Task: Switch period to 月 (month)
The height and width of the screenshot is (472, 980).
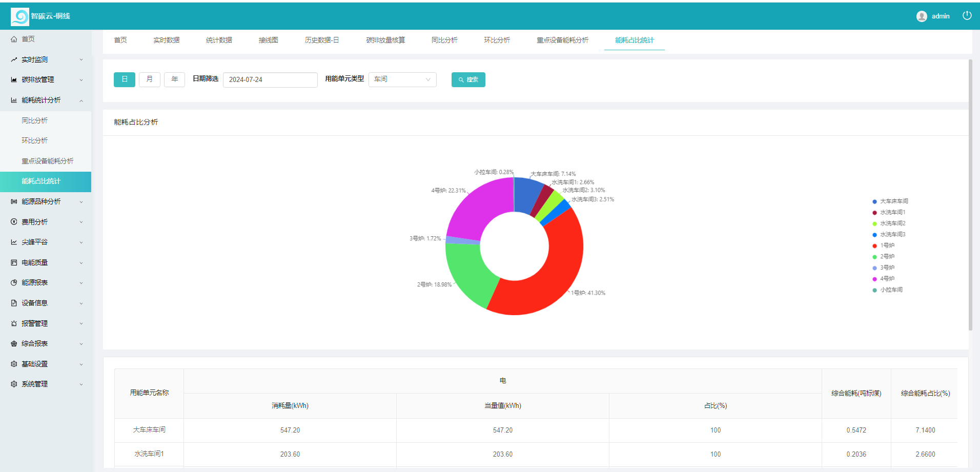Action: pos(149,79)
